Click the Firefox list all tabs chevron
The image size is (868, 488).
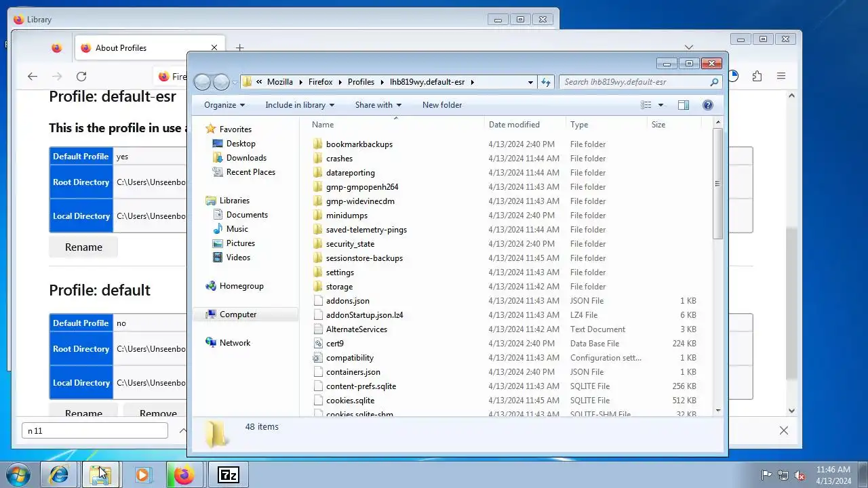(x=689, y=47)
